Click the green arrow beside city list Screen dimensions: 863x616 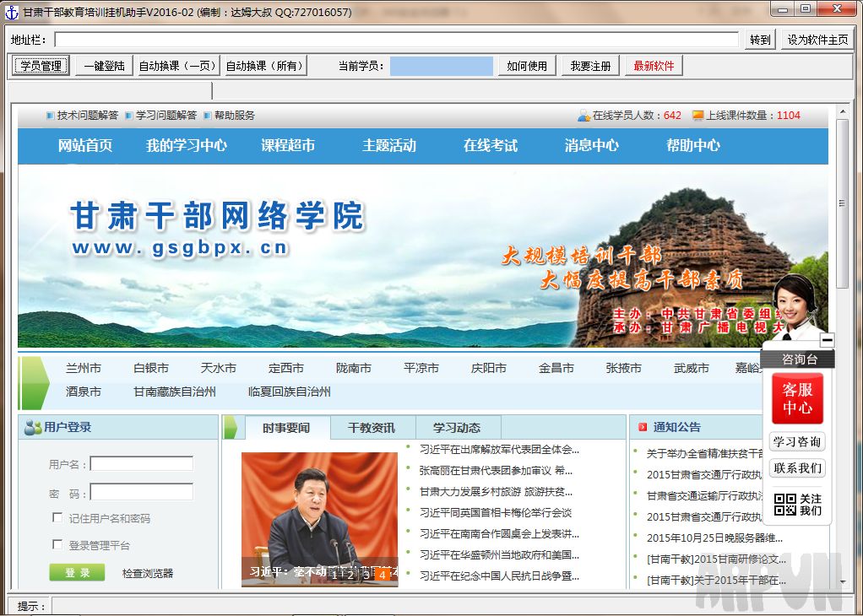(35, 381)
